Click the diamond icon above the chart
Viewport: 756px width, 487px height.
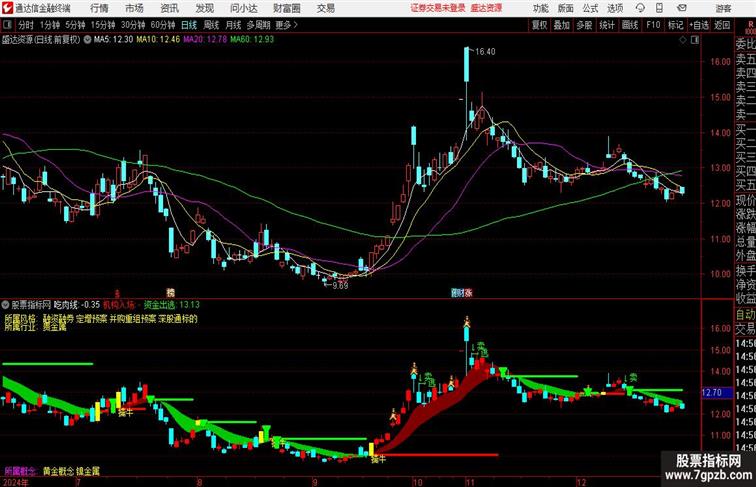(x=683, y=40)
